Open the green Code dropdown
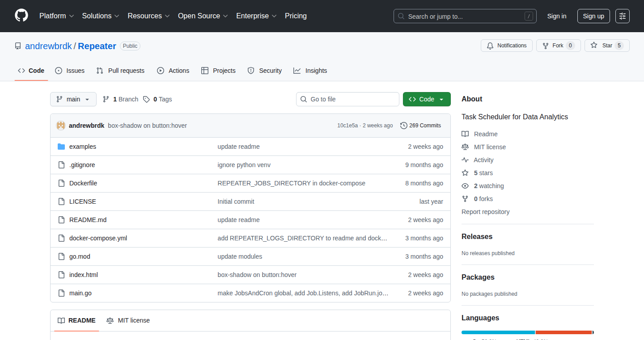This screenshot has height=340, width=644. click(427, 99)
